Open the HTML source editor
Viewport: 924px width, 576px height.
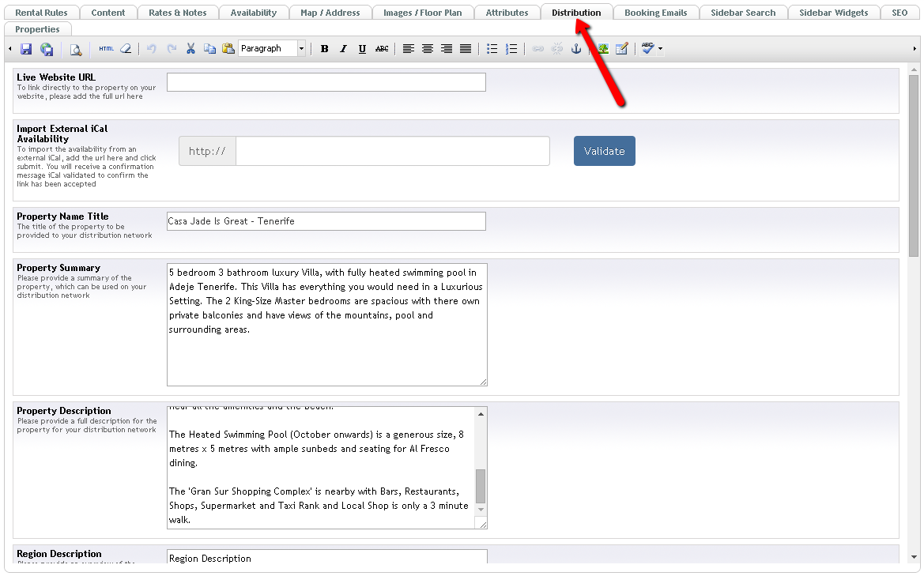click(106, 49)
